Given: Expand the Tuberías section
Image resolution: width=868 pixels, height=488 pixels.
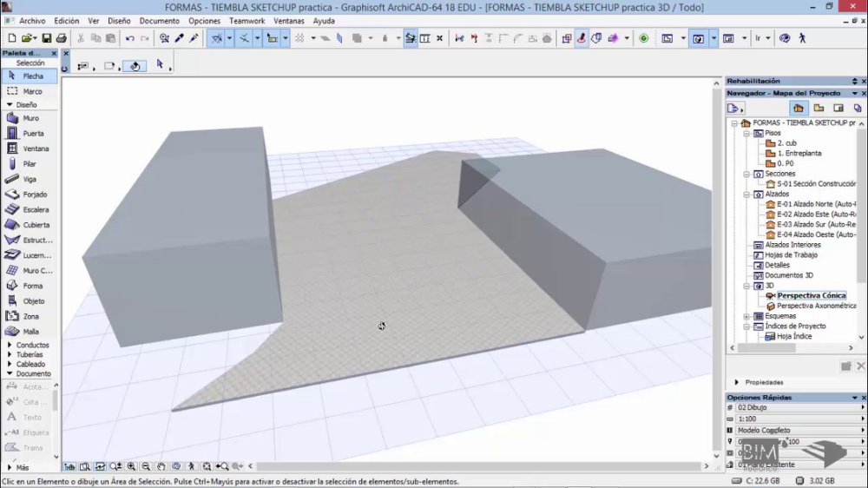Looking at the screenshot, I should point(10,354).
